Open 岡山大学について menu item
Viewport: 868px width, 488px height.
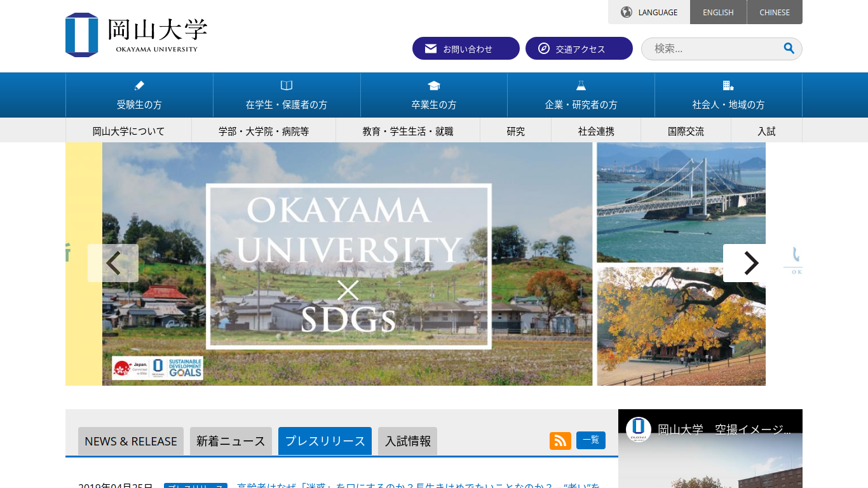coord(128,131)
